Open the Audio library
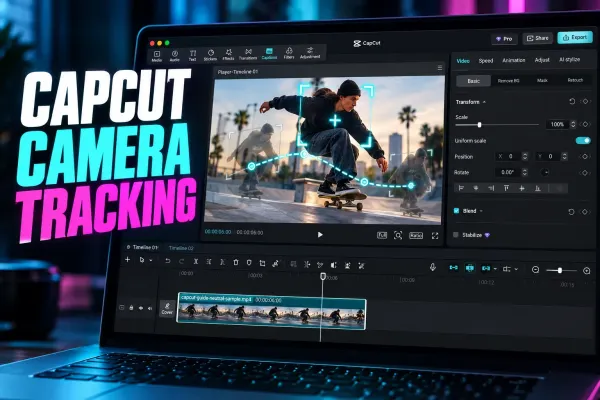 [174, 56]
